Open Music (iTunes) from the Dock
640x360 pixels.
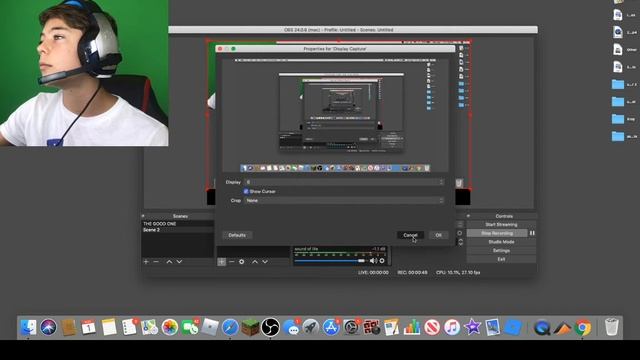pos(452,327)
